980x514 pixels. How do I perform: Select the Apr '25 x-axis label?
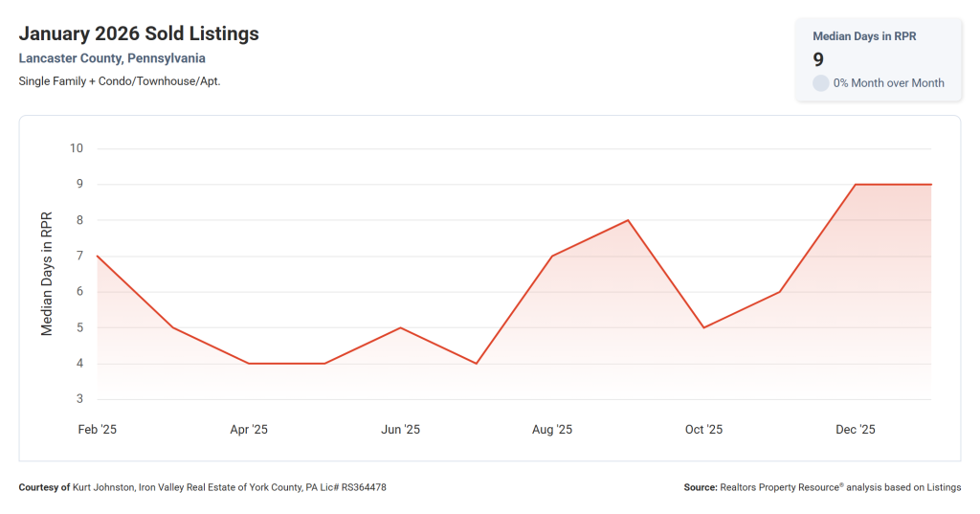click(249, 430)
